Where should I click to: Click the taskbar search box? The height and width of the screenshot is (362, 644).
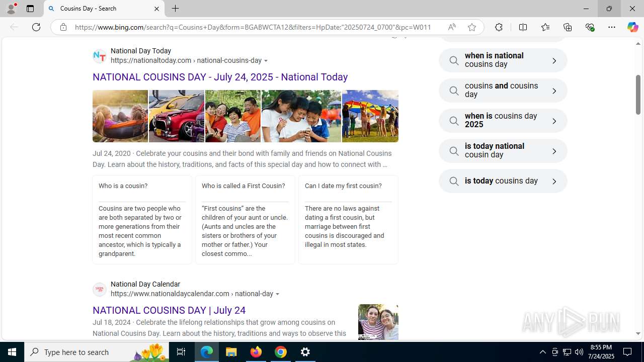tap(96, 352)
